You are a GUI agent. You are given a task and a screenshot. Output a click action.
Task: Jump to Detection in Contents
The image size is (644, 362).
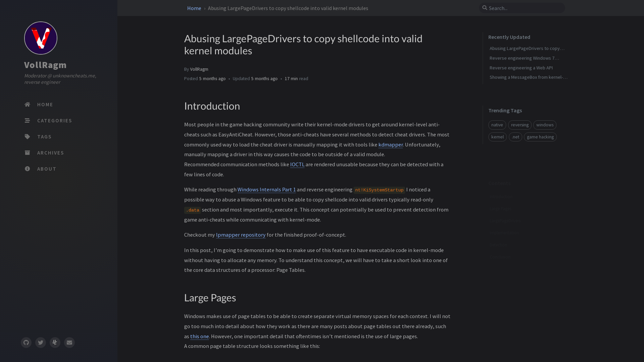[x=498, y=245]
